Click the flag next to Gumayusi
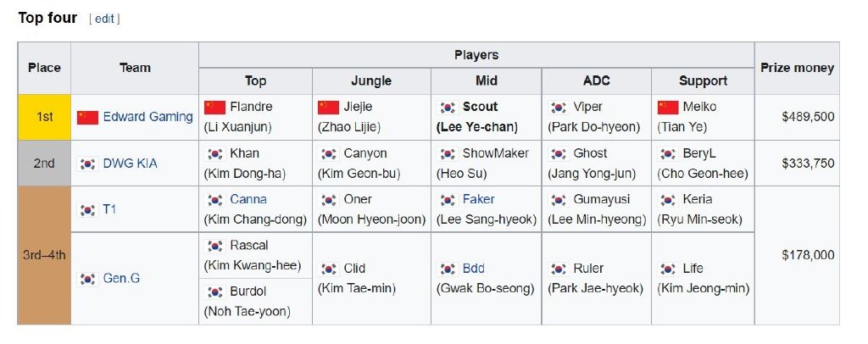The image size is (868, 344). [x=559, y=200]
